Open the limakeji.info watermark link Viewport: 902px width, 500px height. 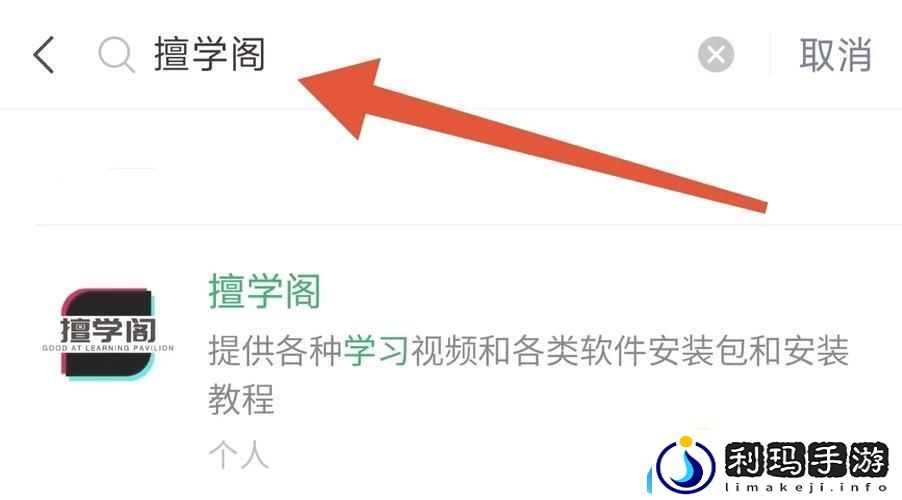(x=807, y=487)
